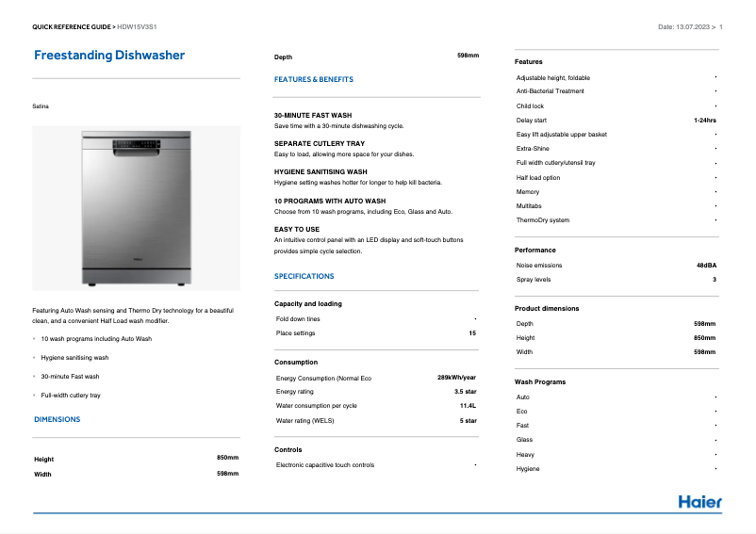Click the Haier logo
Screen dimensions: 756x534
point(699,502)
